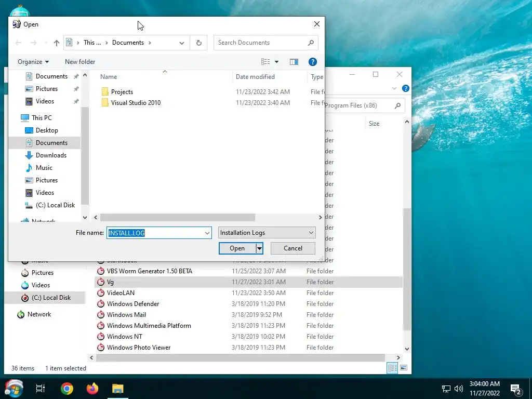Sort by Date modified column header

(255, 77)
